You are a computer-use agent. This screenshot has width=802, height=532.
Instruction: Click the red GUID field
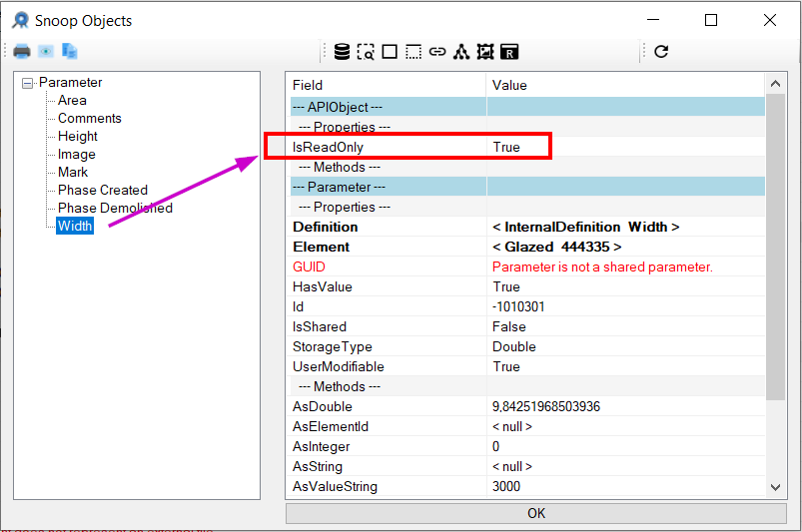point(309,266)
